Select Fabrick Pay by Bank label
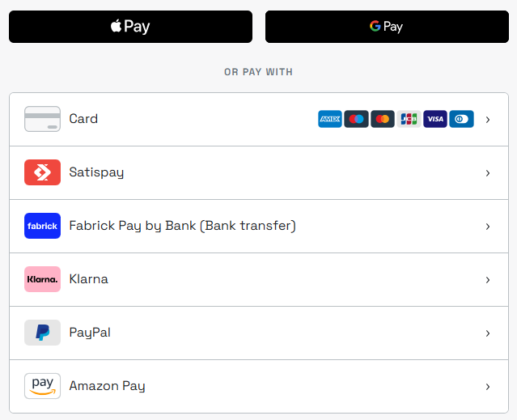 (182, 226)
